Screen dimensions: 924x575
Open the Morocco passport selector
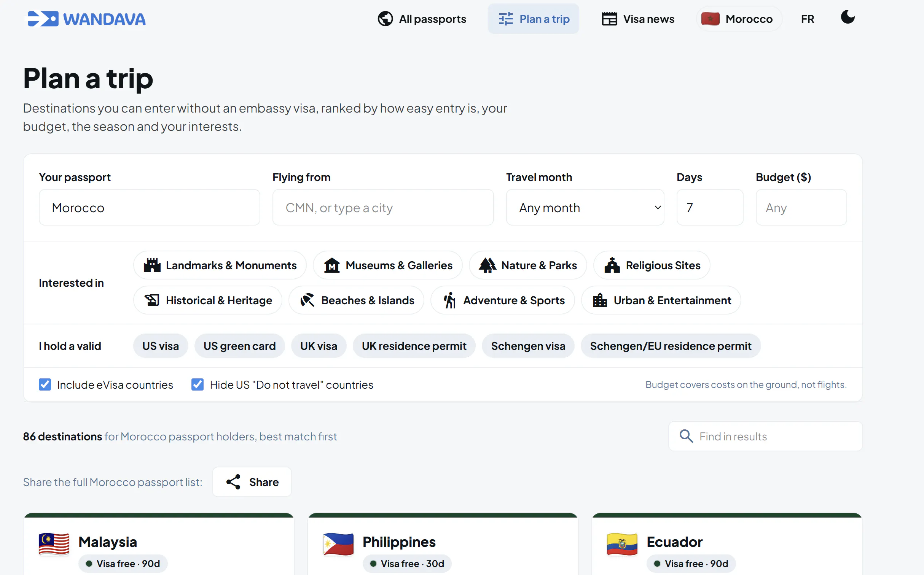point(739,19)
